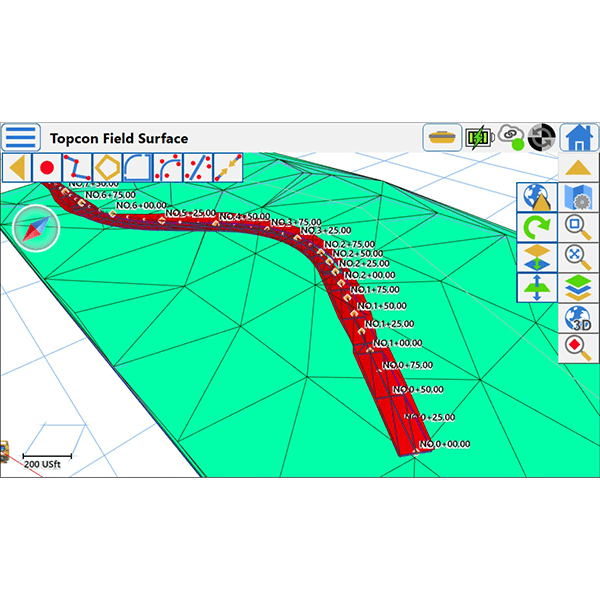Select station label NO.1+50.00
The width and height of the screenshot is (600, 600).
pyautogui.click(x=382, y=306)
